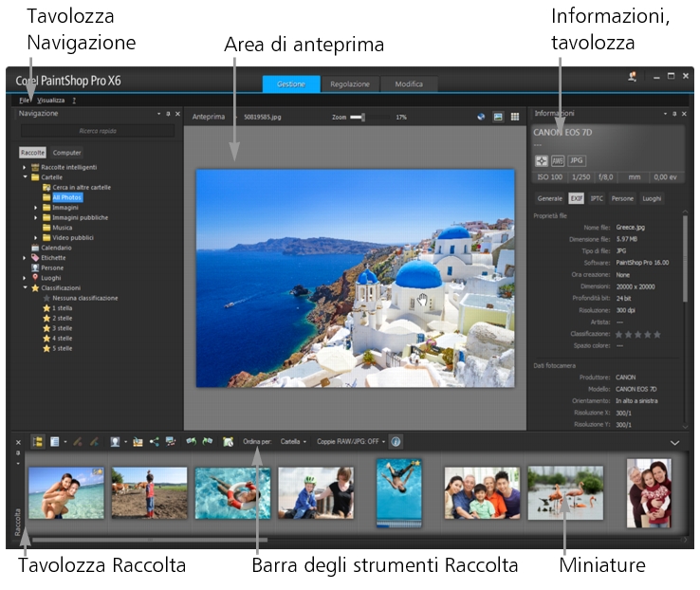
Task: Switch to the Regolazione tab
Action: (x=349, y=84)
